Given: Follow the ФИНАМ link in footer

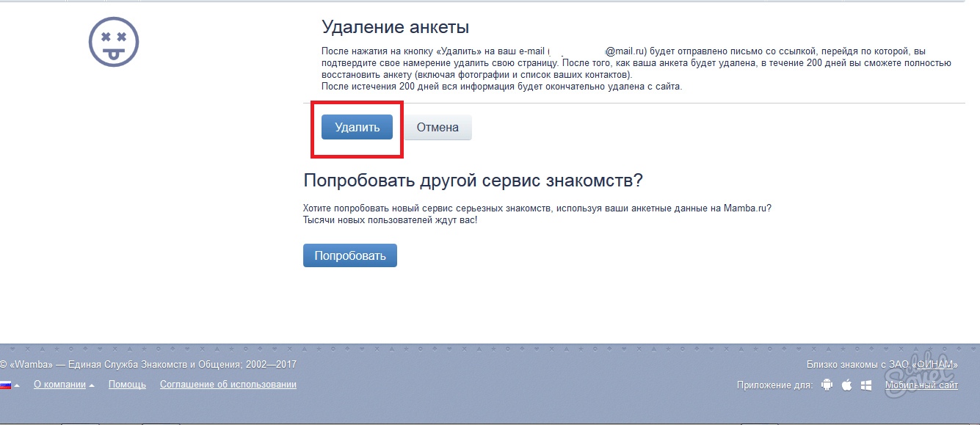Looking at the screenshot, I should point(934,365).
